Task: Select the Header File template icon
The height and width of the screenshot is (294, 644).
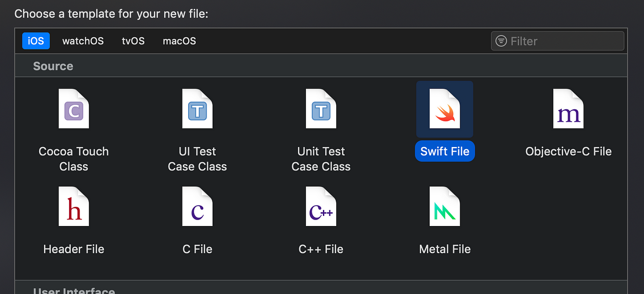Action: (74, 206)
